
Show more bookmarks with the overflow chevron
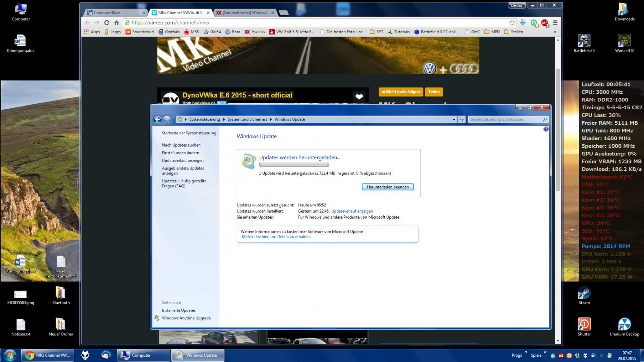(x=555, y=32)
